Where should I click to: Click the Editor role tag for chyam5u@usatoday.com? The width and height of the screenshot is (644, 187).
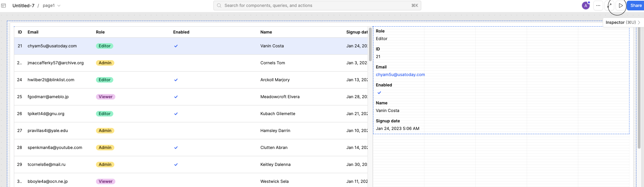click(x=105, y=46)
